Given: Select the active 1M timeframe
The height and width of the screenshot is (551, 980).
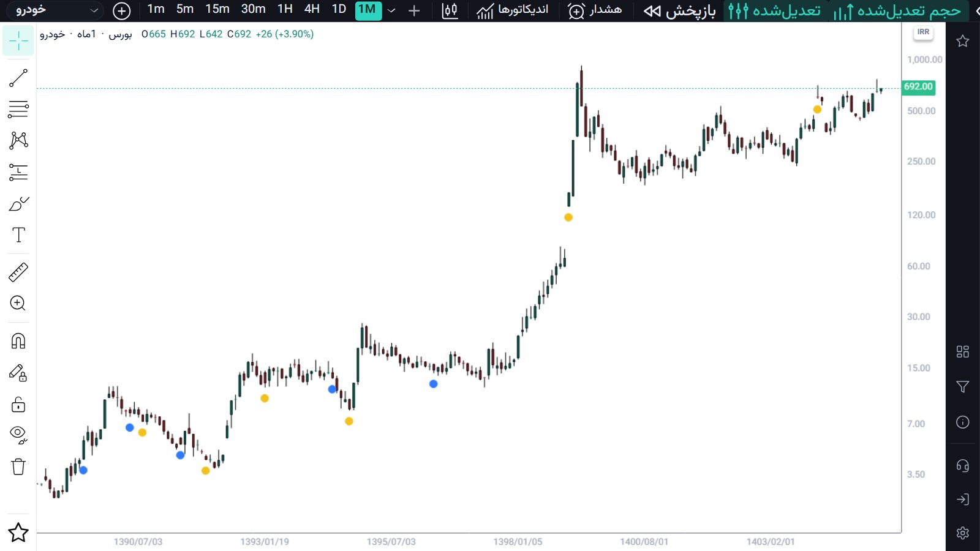Looking at the screenshot, I should click(368, 10).
